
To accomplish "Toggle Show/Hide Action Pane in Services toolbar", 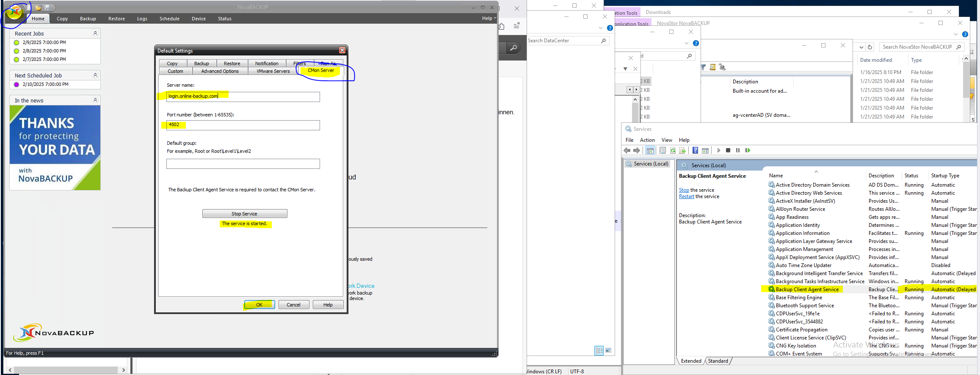I will click(705, 150).
